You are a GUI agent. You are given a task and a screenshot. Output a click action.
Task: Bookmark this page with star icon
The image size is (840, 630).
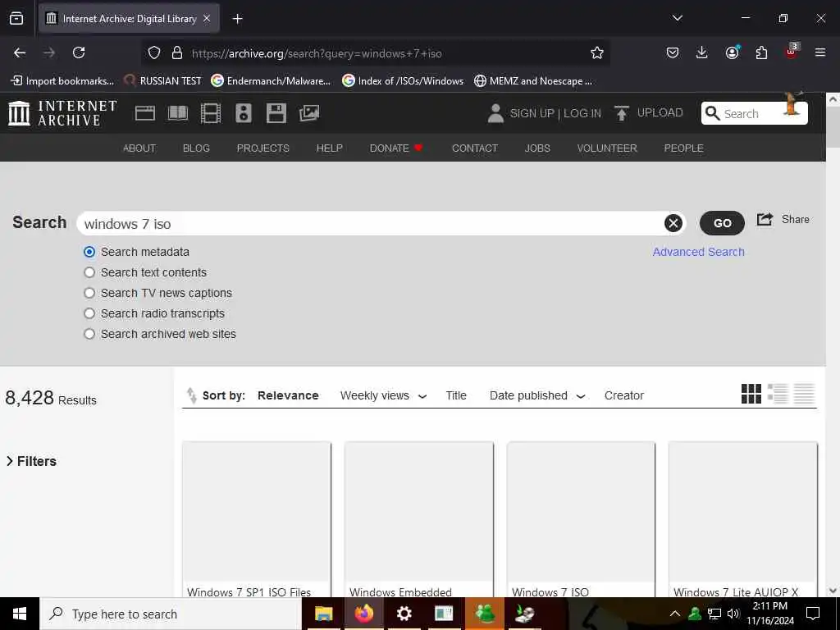597,52
